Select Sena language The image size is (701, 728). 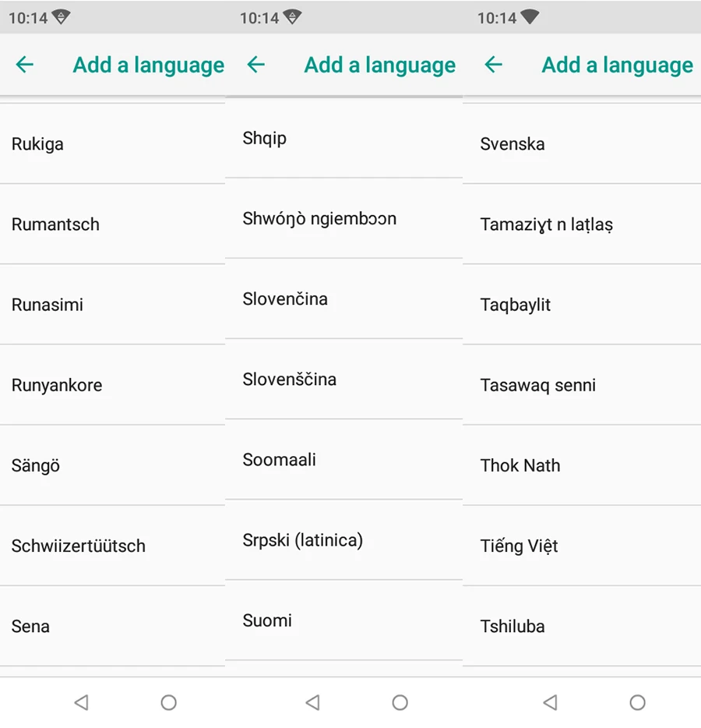112,626
